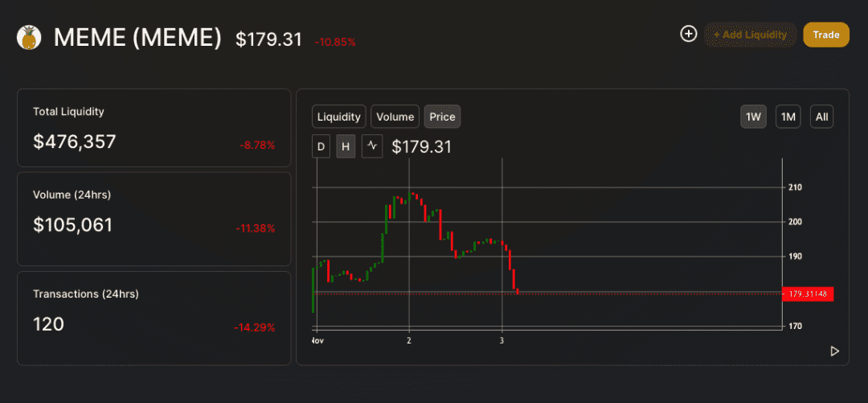868x403 pixels.
Task: Set chart range to 1M
Action: coord(788,117)
